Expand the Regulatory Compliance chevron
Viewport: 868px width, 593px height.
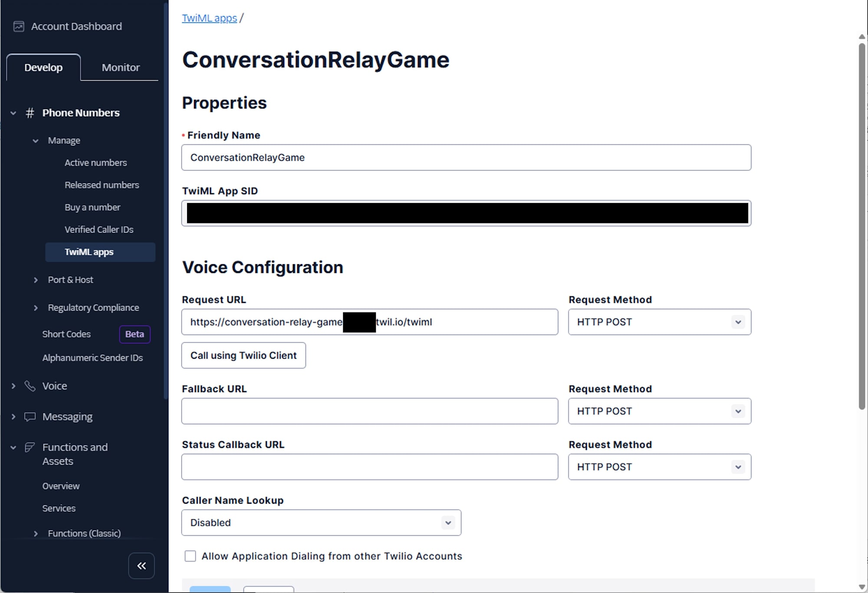click(x=36, y=308)
